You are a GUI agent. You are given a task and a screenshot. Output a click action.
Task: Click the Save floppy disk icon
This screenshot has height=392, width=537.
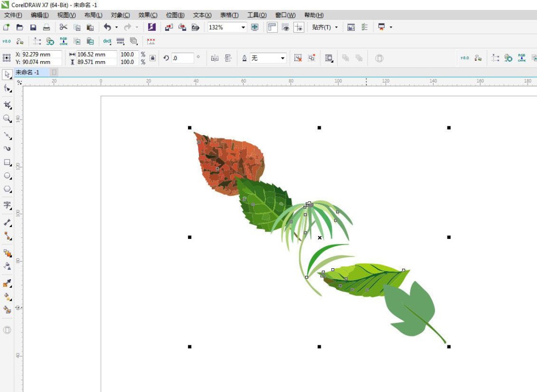tap(33, 27)
